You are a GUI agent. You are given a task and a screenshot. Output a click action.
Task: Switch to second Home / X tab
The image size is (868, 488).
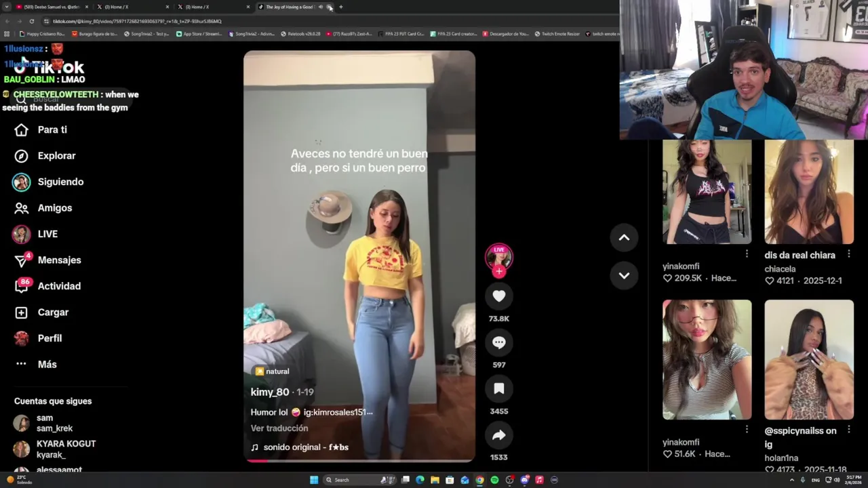(x=214, y=7)
